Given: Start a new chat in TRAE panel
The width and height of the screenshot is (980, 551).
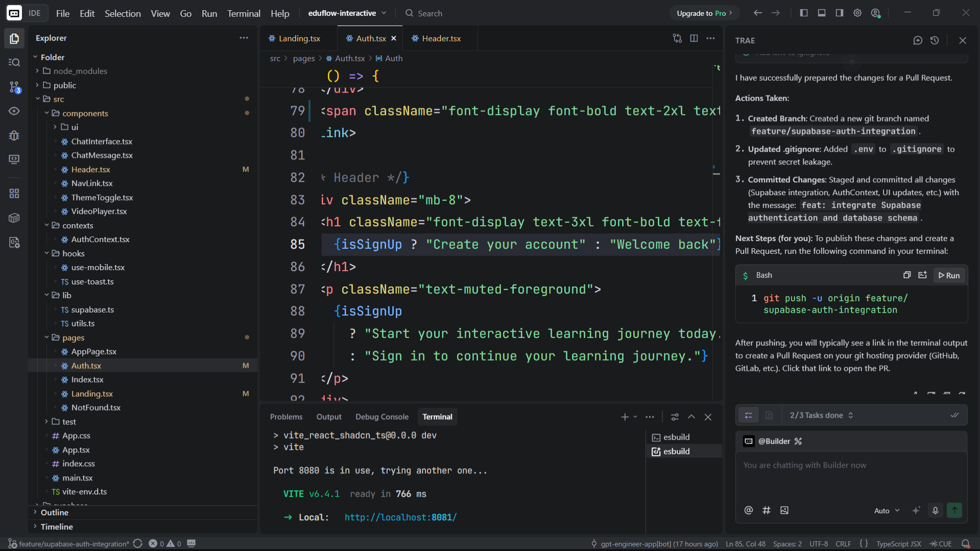Looking at the screenshot, I should click(x=918, y=40).
